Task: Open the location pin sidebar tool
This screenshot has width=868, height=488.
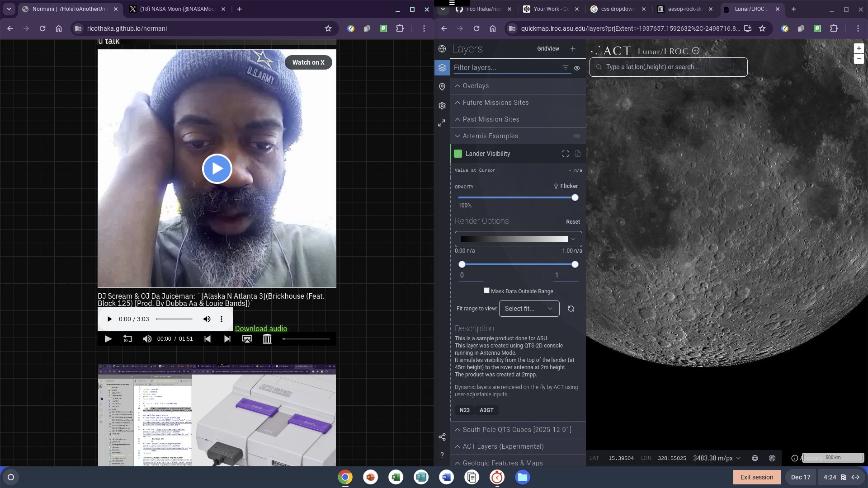Action: pos(442,87)
